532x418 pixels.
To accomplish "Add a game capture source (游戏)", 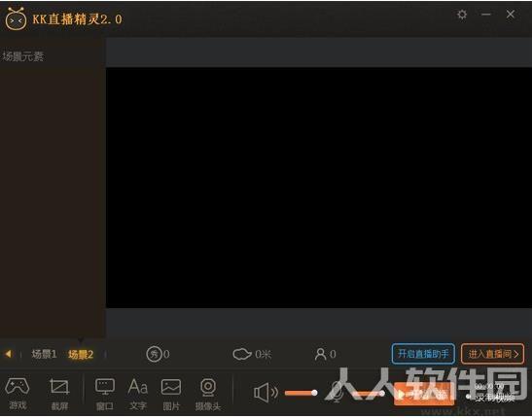I will coord(18,394).
